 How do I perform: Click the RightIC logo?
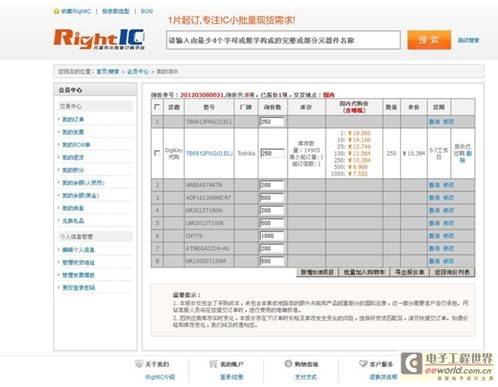pyautogui.click(x=99, y=39)
